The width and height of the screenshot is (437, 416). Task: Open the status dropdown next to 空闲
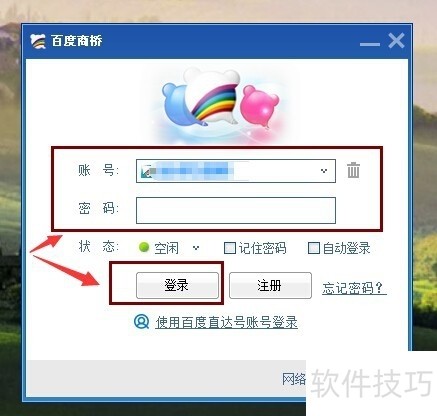(196, 248)
